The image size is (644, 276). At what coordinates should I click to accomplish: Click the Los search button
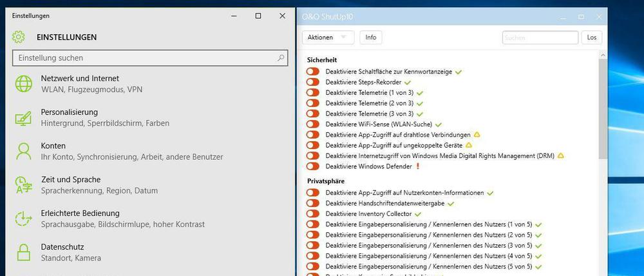click(592, 37)
